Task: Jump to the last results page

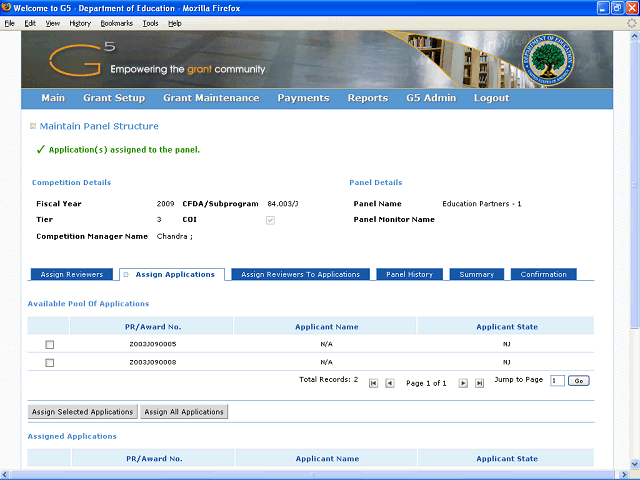Action: (x=479, y=383)
